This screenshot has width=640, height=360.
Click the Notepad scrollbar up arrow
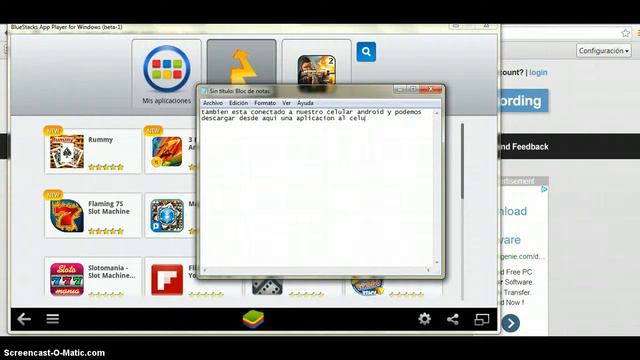tap(437, 112)
